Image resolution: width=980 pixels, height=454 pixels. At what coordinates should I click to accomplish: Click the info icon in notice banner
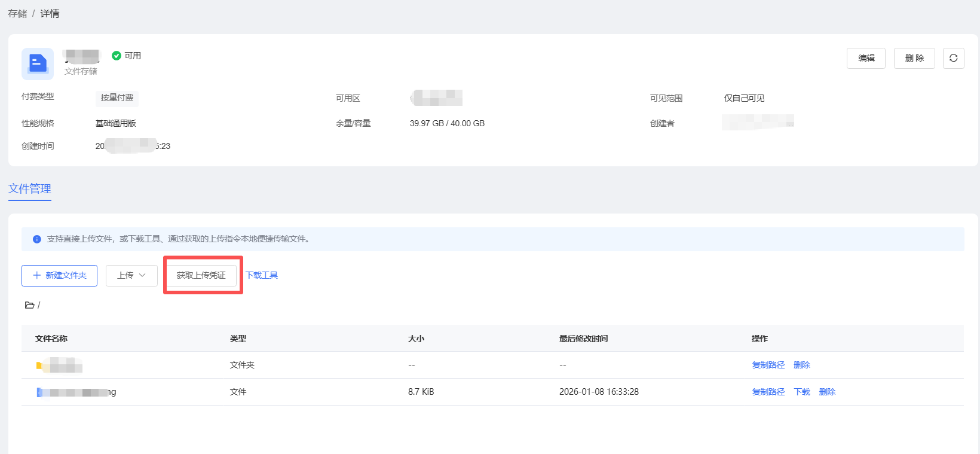coord(36,239)
